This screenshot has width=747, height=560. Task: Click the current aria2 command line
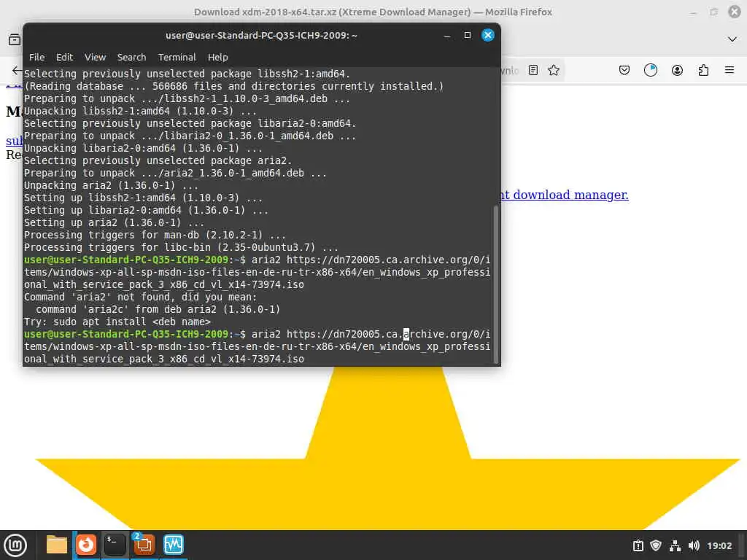(x=258, y=346)
